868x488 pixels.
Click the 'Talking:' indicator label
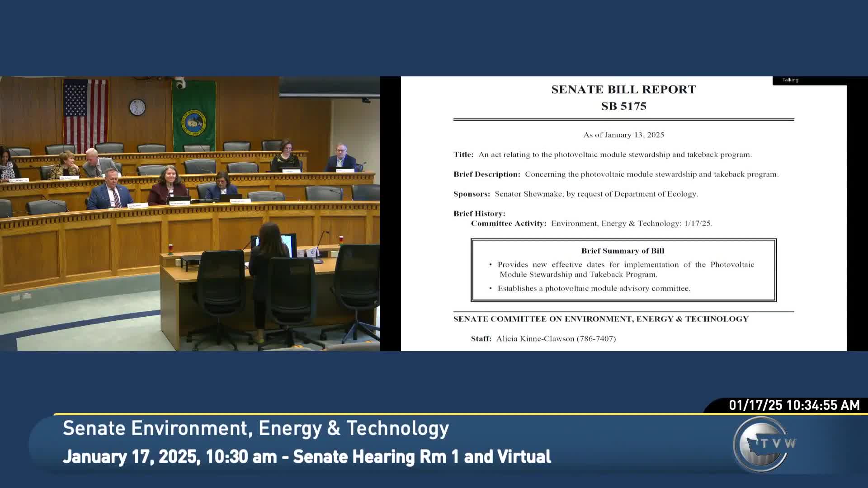[791, 80]
